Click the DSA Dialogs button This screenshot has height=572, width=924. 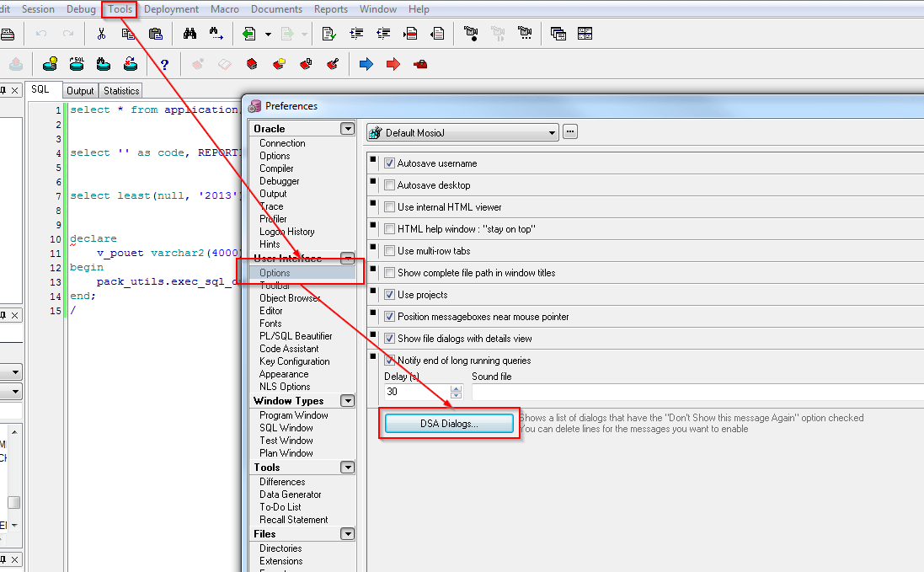(449, 423)
